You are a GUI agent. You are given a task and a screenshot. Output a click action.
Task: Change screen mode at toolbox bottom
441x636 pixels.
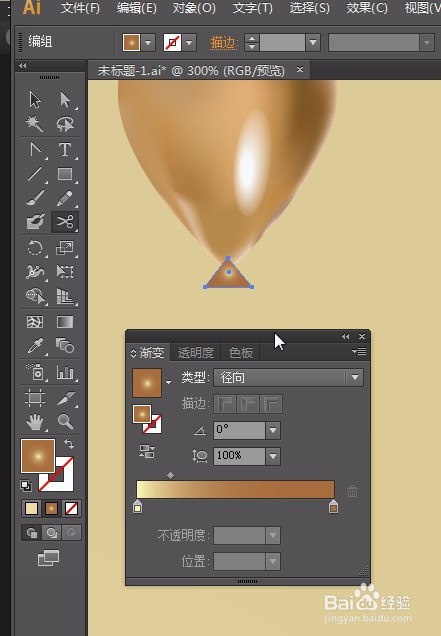48,558
